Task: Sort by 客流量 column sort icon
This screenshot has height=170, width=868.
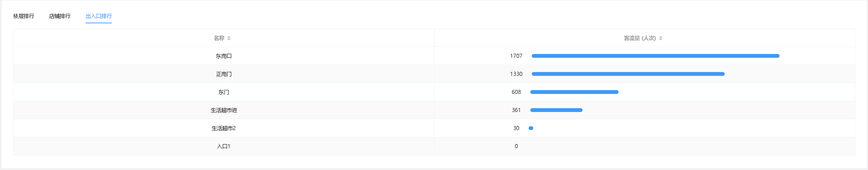Action: tap(661, 38)
